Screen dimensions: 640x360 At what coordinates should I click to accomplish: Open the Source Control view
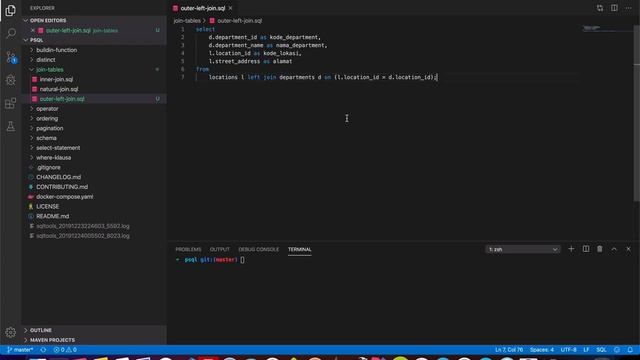coord(11,57)
